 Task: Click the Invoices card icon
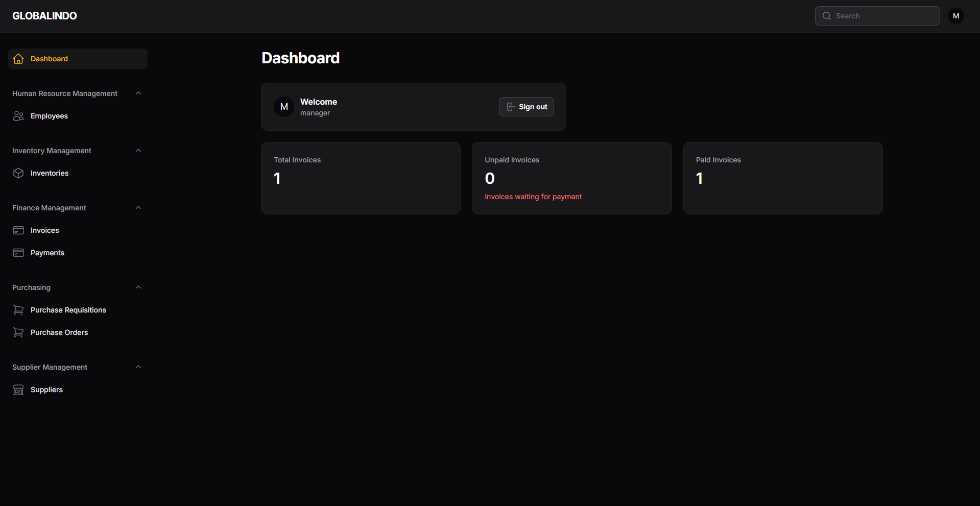[x=18, y=230]
